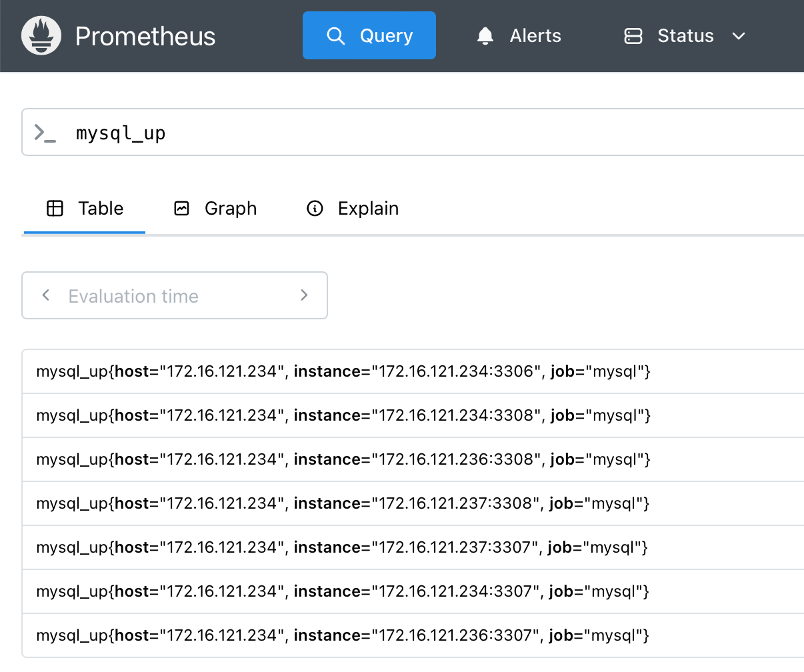Click the Prometheus title text
The width and height of the screenshot is (804, 672).
pos(145,36)
